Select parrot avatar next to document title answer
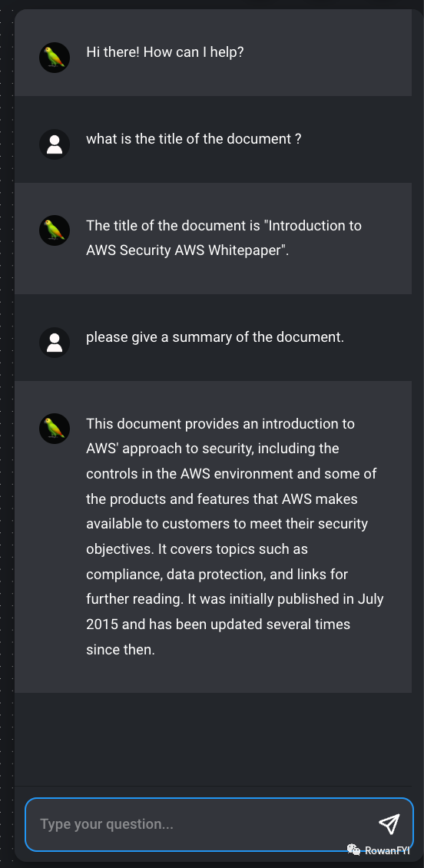Screen dimensions: 424x868 [55, 231]
